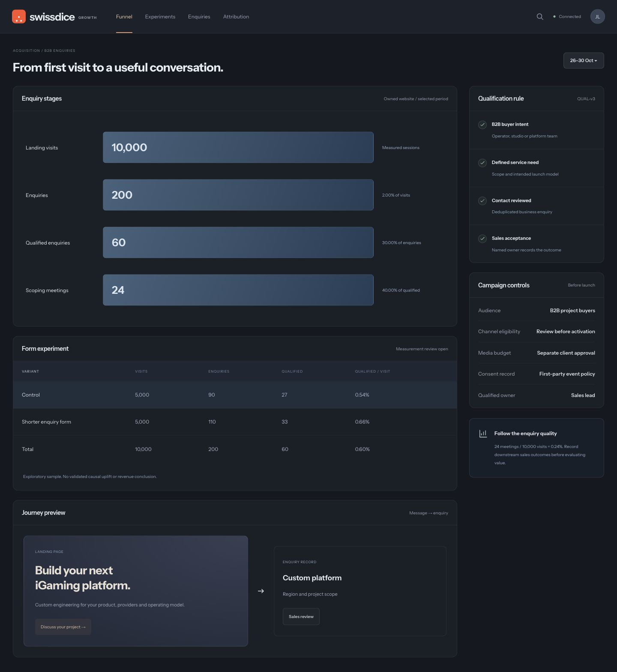Click the arrow between landing page and enquiry record

261,591
